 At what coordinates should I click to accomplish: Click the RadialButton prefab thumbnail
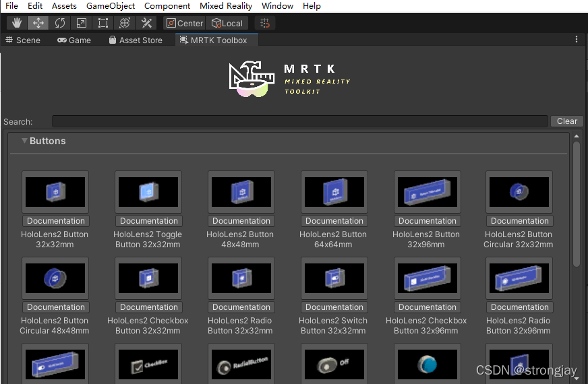click(241, 364)
